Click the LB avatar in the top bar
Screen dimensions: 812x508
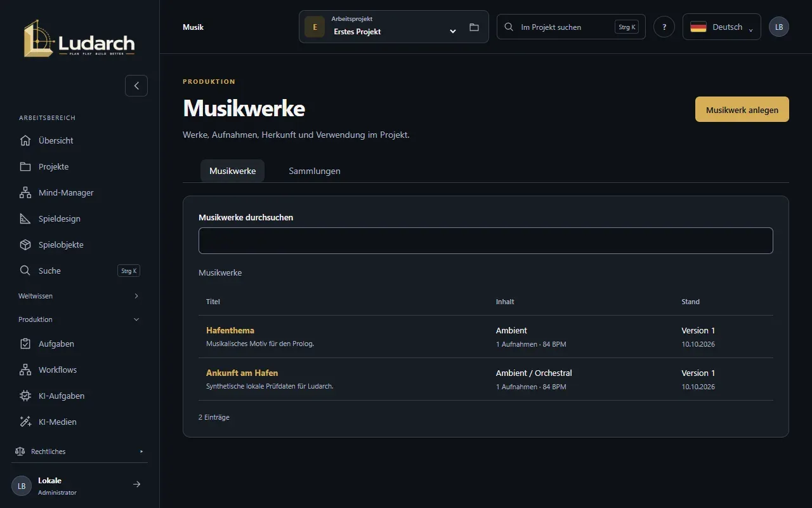779,27
